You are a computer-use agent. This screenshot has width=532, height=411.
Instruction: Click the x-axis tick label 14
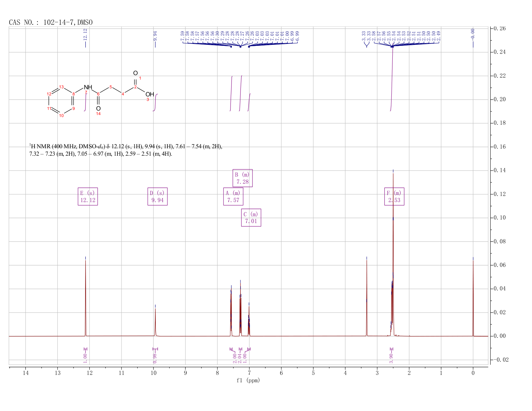coord(25,373)
